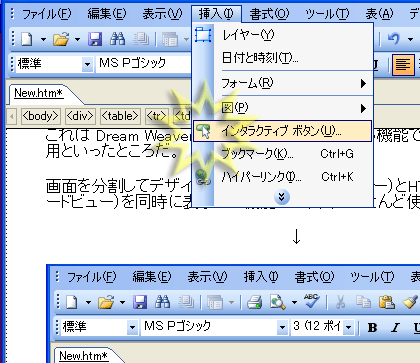Click binoculars Find icon in top window toolbar
The height and width of the screenshot is (363, 420).
coord(118,39)
